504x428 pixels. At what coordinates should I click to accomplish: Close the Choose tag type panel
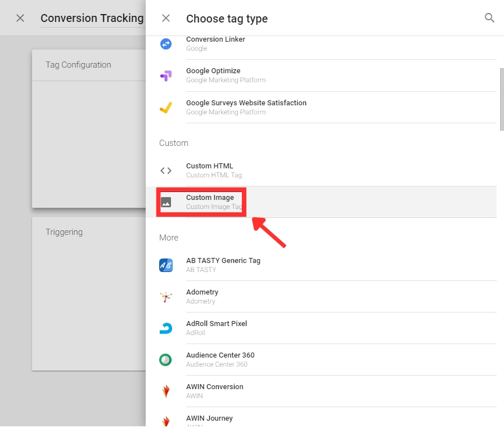click(x=166, y=19)
